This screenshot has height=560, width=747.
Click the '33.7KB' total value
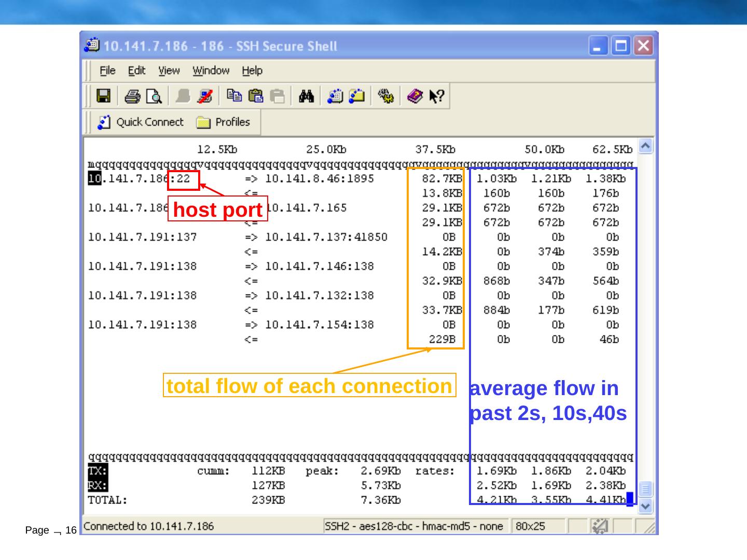[442, 310]
